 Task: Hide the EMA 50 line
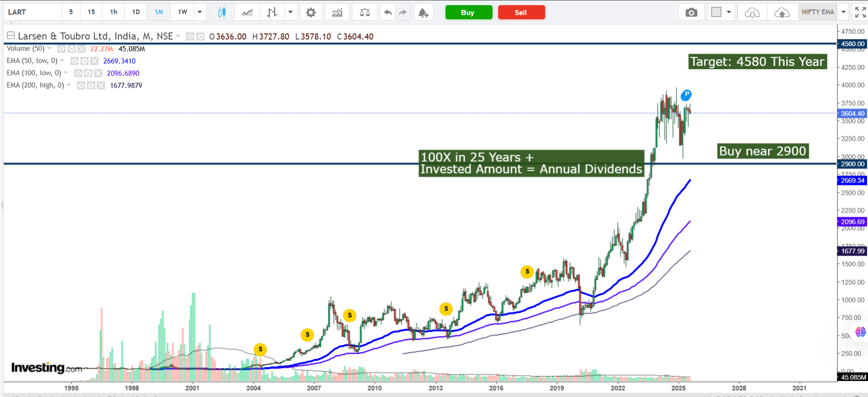click(x=74, y=61)
